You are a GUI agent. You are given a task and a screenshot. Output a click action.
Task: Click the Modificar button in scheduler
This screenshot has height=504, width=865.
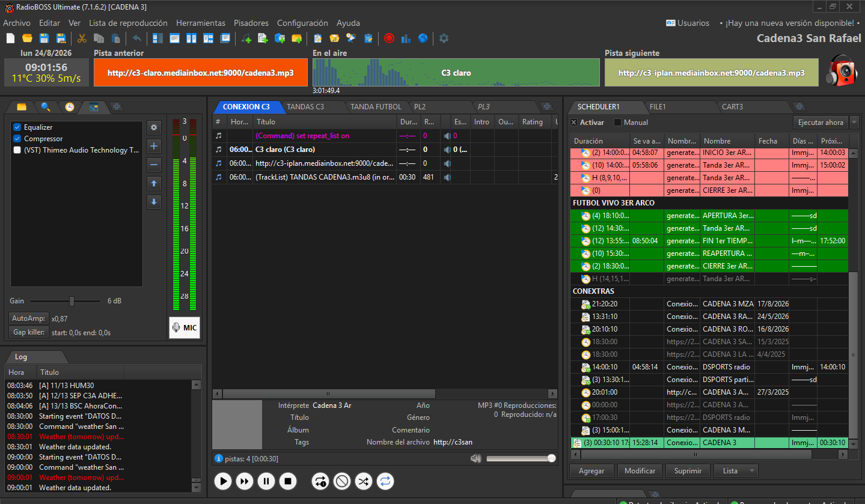tap(640, 471)
